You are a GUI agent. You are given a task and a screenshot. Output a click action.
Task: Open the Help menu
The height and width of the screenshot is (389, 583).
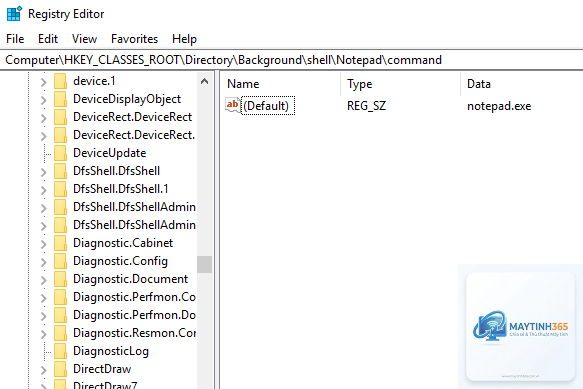pos(184,39)
